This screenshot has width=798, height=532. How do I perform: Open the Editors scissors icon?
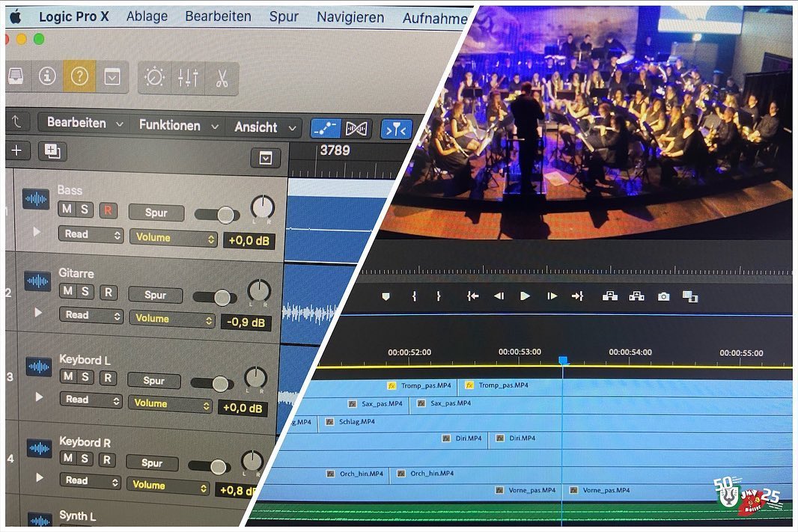pyautogui.click(x=222, y=79)
